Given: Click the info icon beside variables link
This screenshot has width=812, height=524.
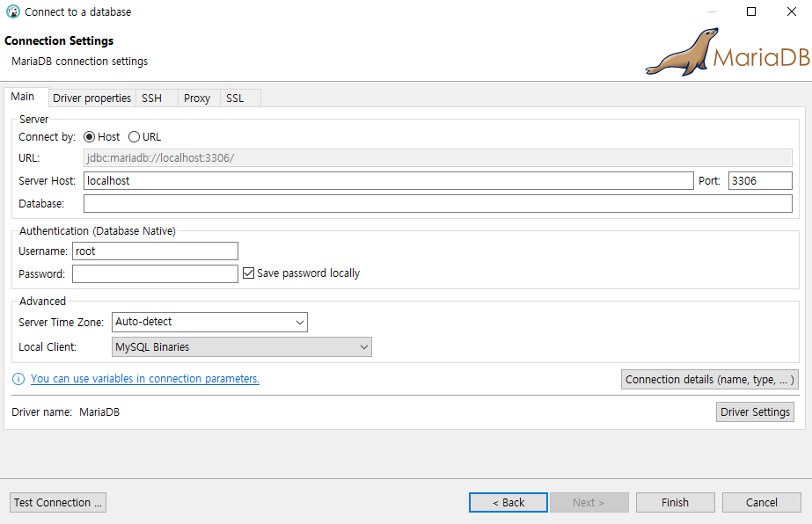Looking at the screenshot, I should [18, 379].
